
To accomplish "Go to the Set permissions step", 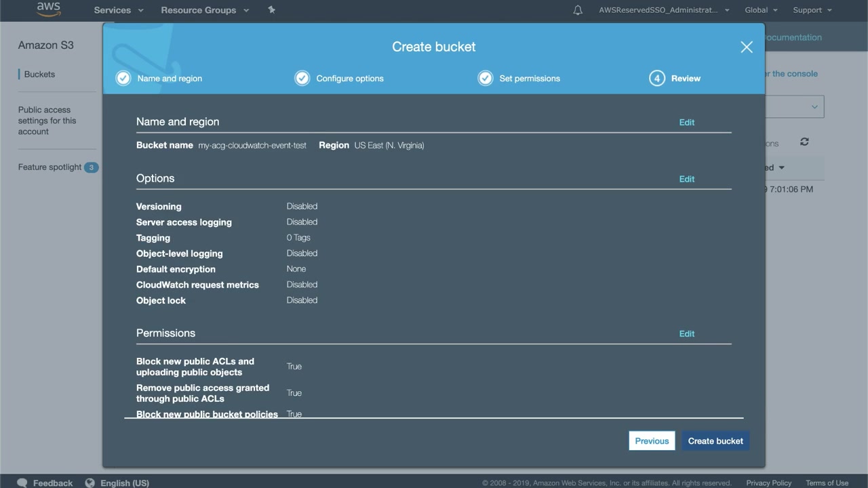I will point(530,79).
